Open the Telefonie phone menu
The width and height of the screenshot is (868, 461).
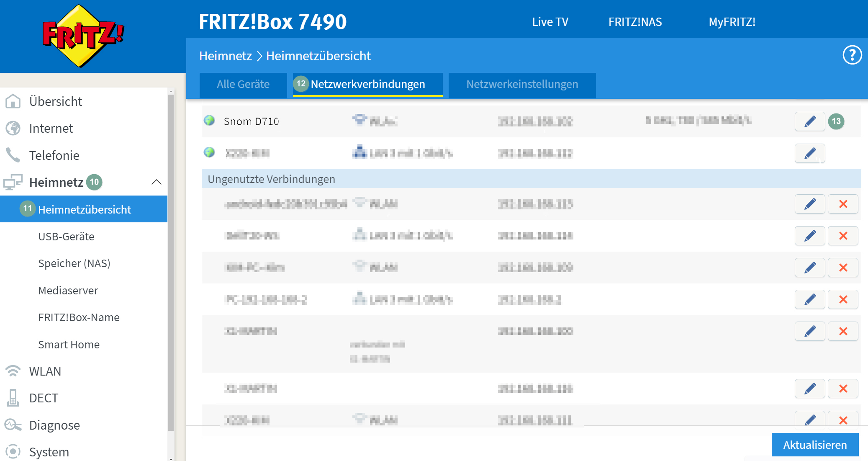54,155
